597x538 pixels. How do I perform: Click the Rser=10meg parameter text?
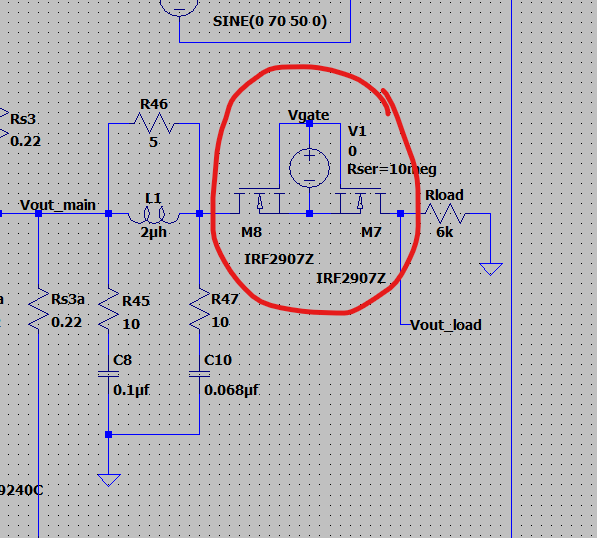coord(392,169)
